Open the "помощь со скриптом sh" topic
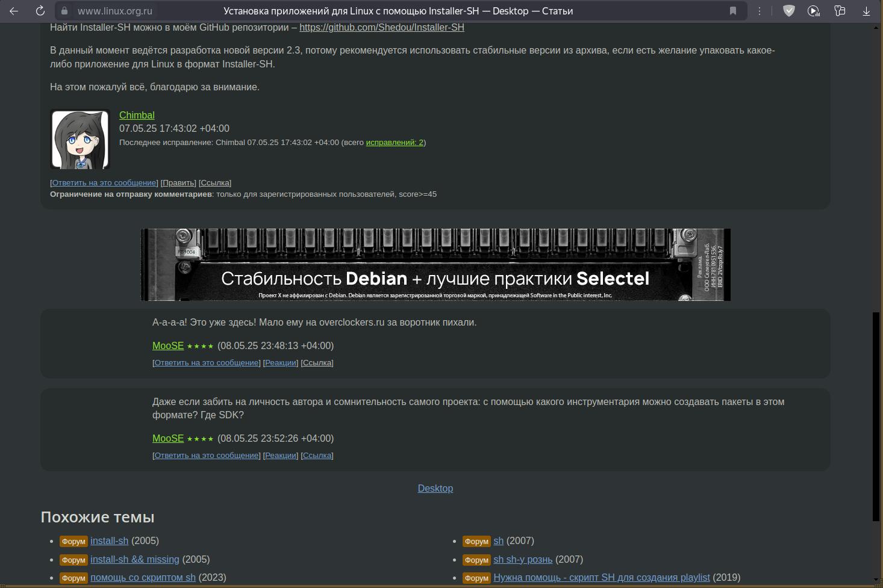This screenshot has width=883, height=588. (143, 577)
